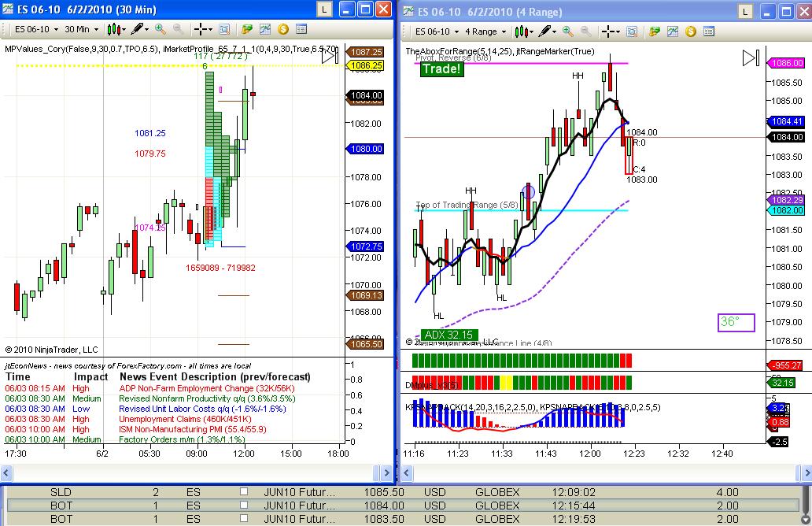
Task: Open Strategies gold coin icon in 4 Range window
Action: tap(690, 31)
